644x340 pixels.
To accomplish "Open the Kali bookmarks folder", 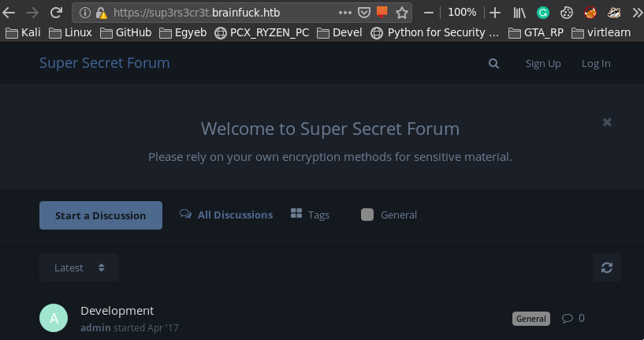I will tap(24, 32).
